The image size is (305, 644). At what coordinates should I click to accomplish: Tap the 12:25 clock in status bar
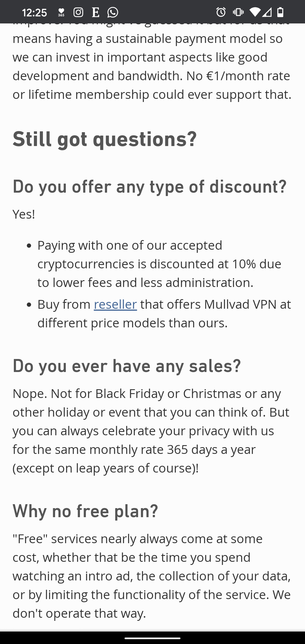tap(34, 12)
